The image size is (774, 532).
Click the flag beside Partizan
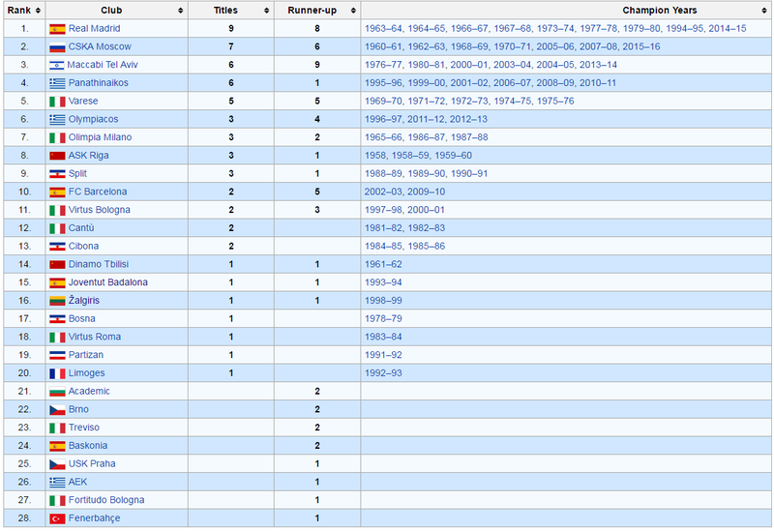coord(57,355)
